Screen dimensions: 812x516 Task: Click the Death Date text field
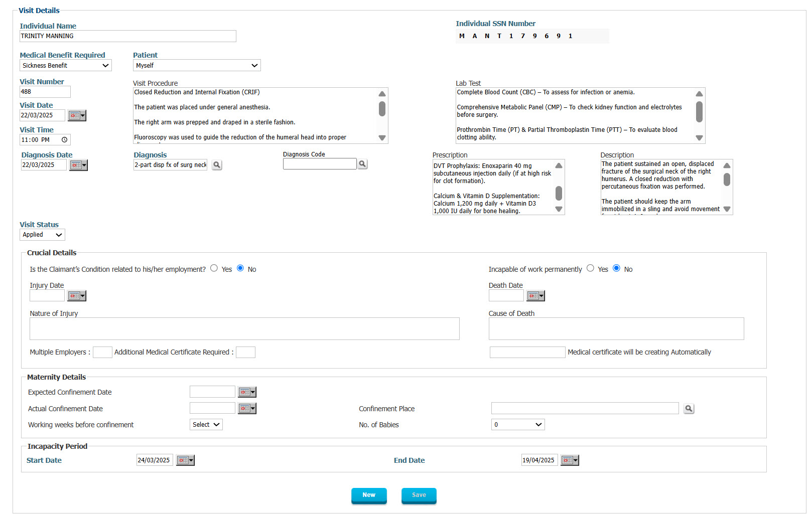point(506,296)
